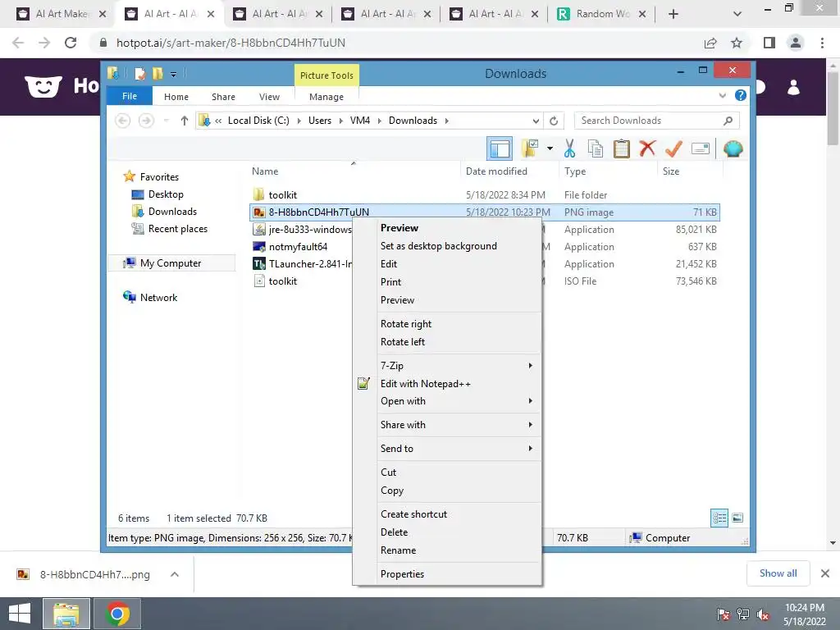The image size is (840, 630).
Task: Open the Windows Start button
Action: (x=20, y=614)
